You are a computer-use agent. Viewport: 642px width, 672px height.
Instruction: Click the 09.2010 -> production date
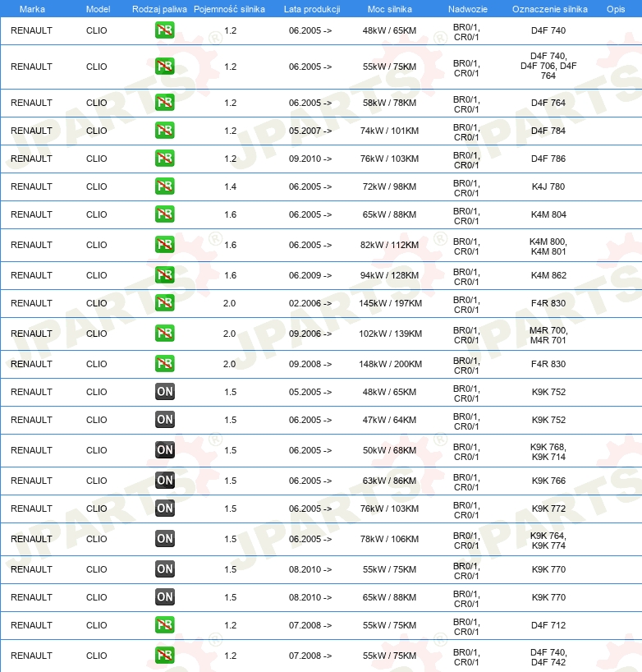[x=310, y=159]
